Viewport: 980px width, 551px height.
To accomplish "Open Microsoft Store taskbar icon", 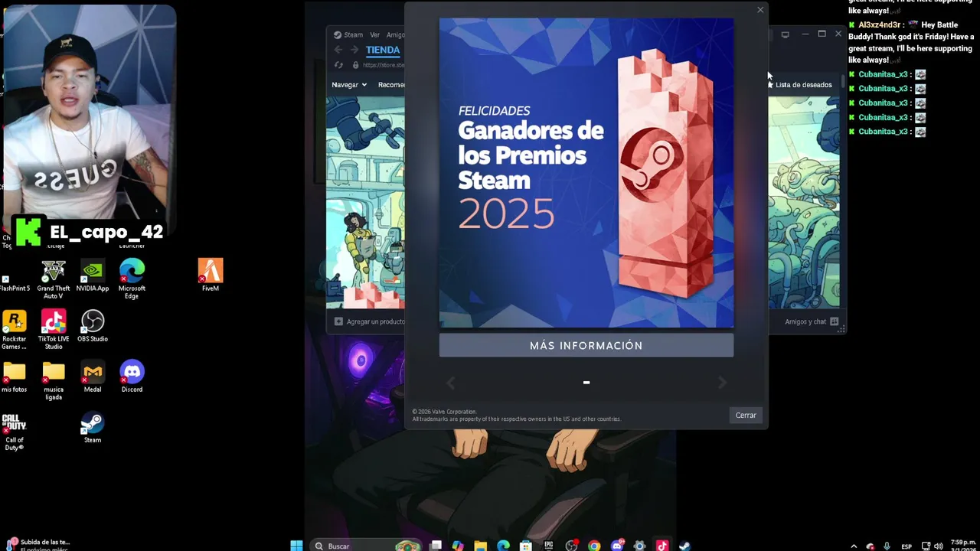I will (x=526, y=546).
